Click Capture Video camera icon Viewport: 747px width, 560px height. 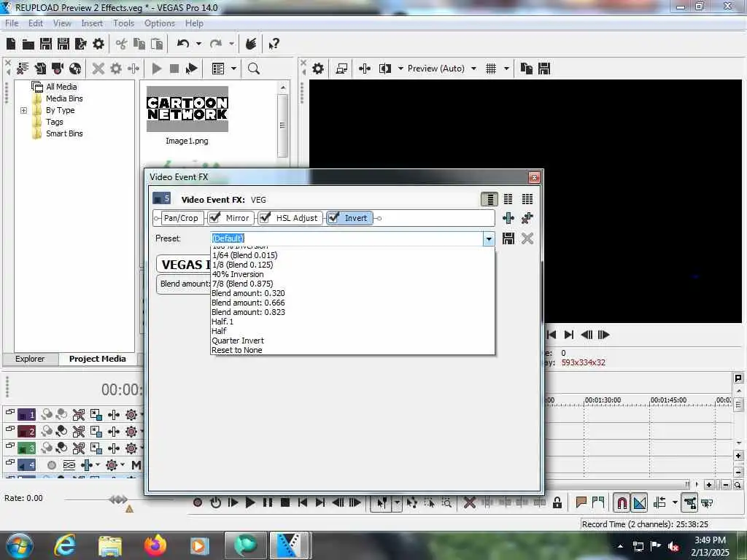[58, 69]
